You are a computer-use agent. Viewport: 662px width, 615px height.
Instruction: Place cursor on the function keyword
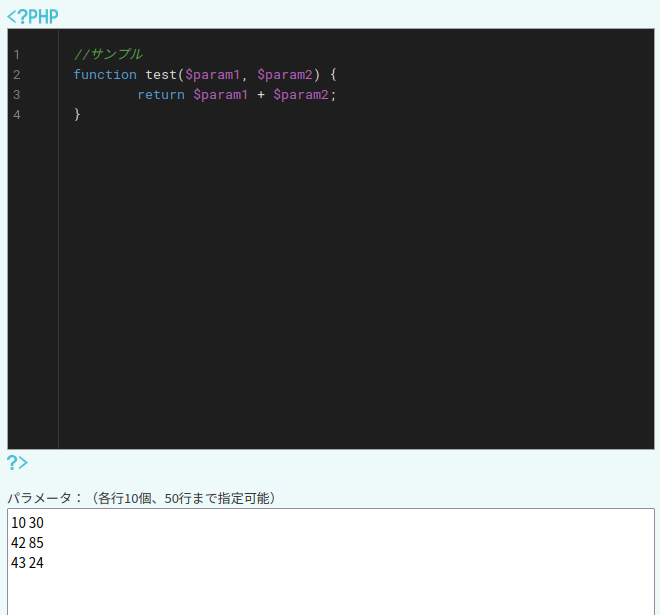[x=104, y=75]
